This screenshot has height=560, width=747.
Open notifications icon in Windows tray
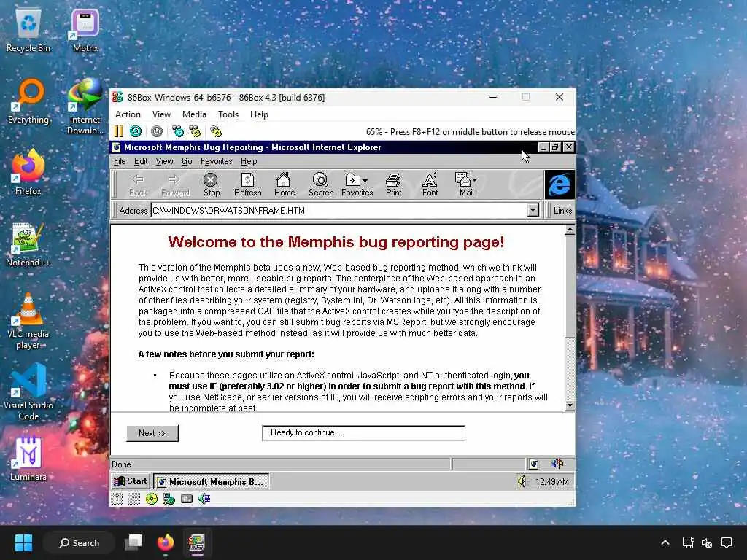(x=727, y=542)
